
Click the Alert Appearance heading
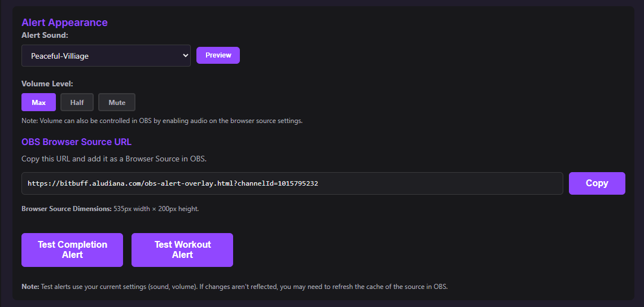(64, 23)
